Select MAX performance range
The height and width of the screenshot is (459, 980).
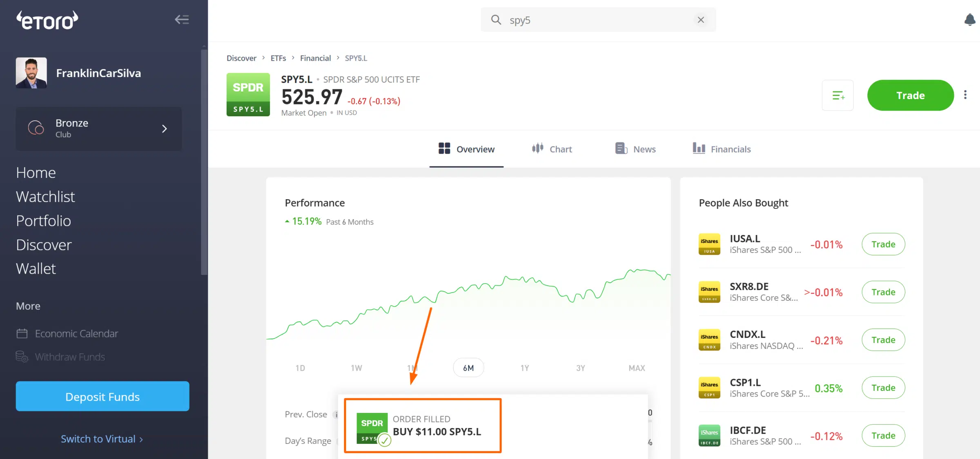[x=637, y=368]
